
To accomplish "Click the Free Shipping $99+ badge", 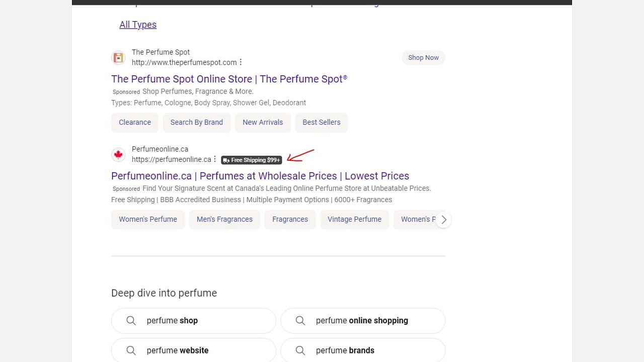I will (x=252, y=160).
